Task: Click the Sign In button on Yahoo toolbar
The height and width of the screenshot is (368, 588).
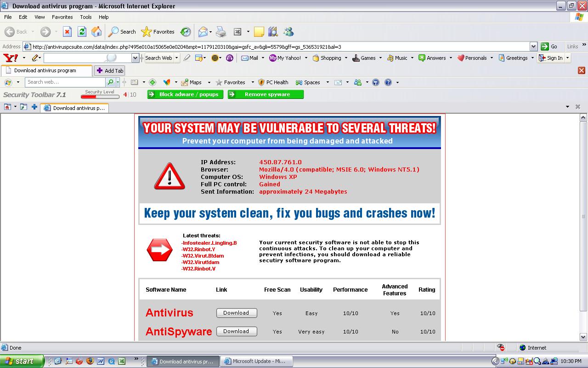Action: coord(550,58)
